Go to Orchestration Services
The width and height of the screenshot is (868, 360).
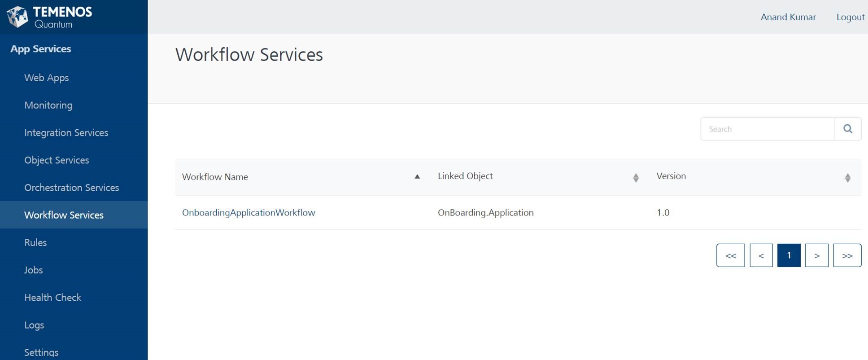coord(72,188)
